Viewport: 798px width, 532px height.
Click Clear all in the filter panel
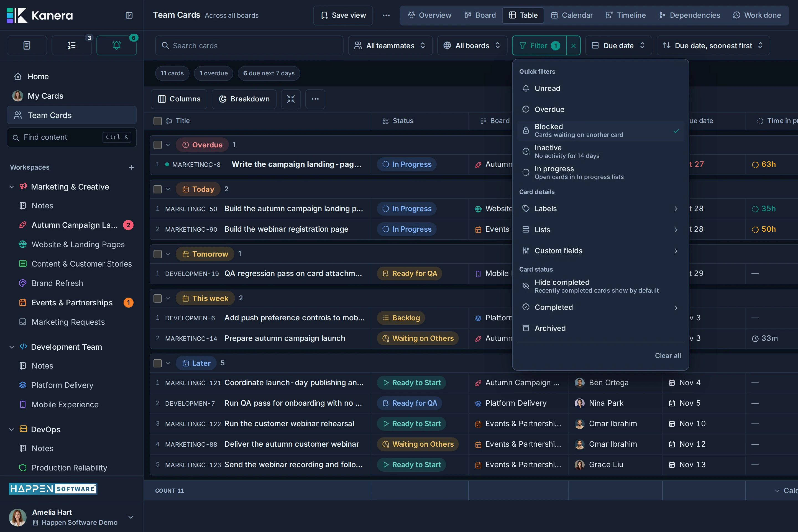(x=668, y=356)
